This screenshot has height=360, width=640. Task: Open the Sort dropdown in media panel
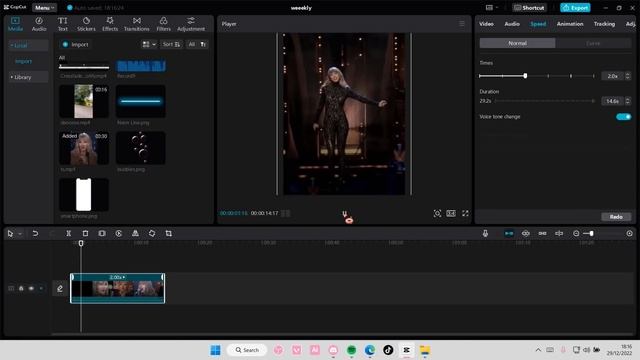click(171, 44)
